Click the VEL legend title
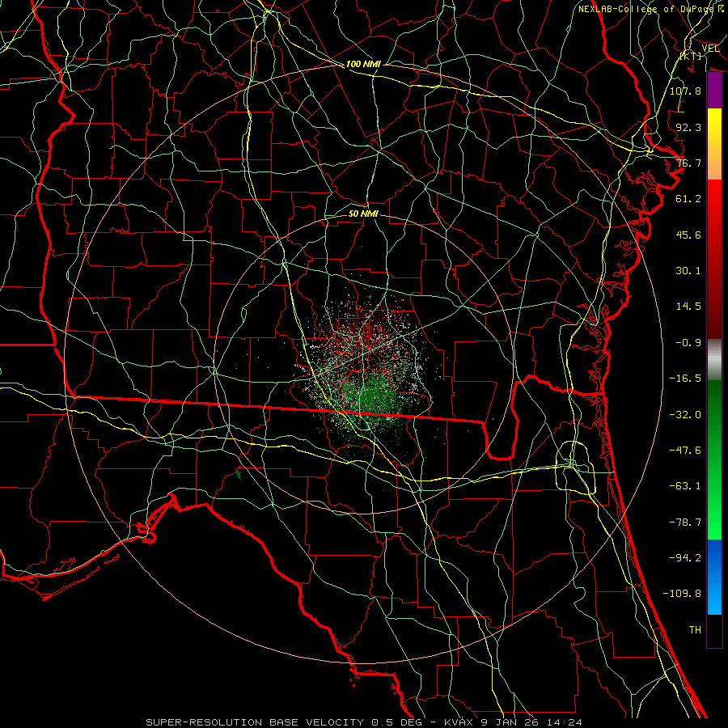This screenshot has height=728, width=728. (710, 48)
